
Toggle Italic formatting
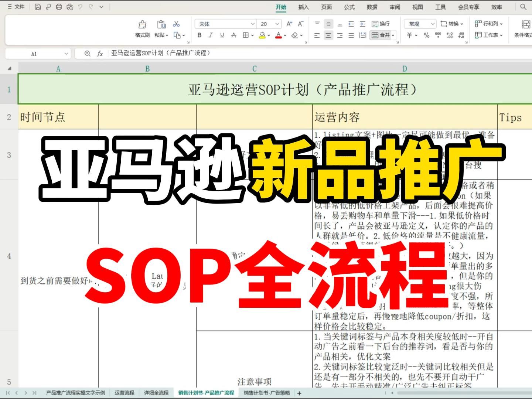tap(211, 35)
